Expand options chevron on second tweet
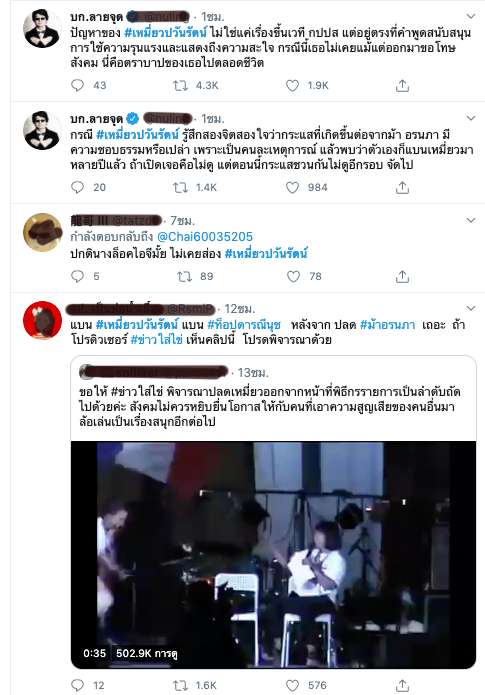This screenshot has width=485, height=695. pos(471,118)
